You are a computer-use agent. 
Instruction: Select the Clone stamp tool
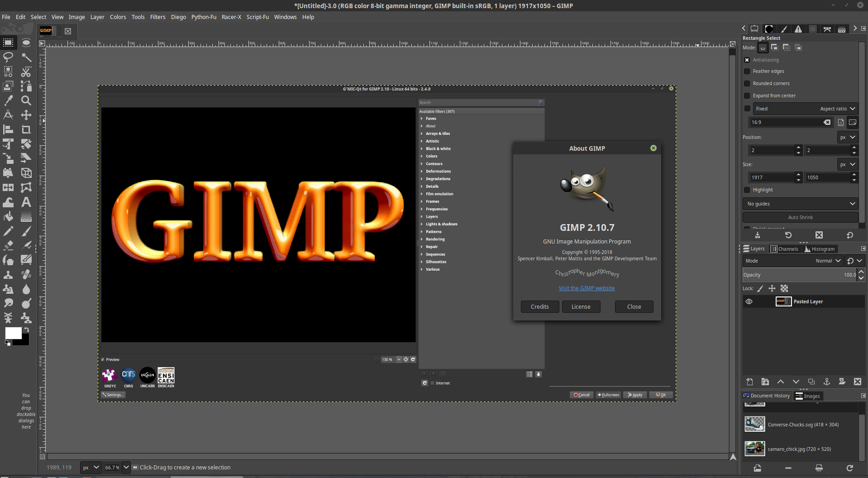click(x=8, y=274)
